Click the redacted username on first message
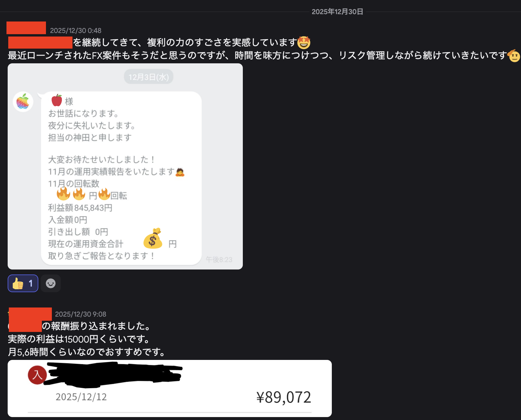The height and width of the screenshot is (420, 521). point(26,28)
